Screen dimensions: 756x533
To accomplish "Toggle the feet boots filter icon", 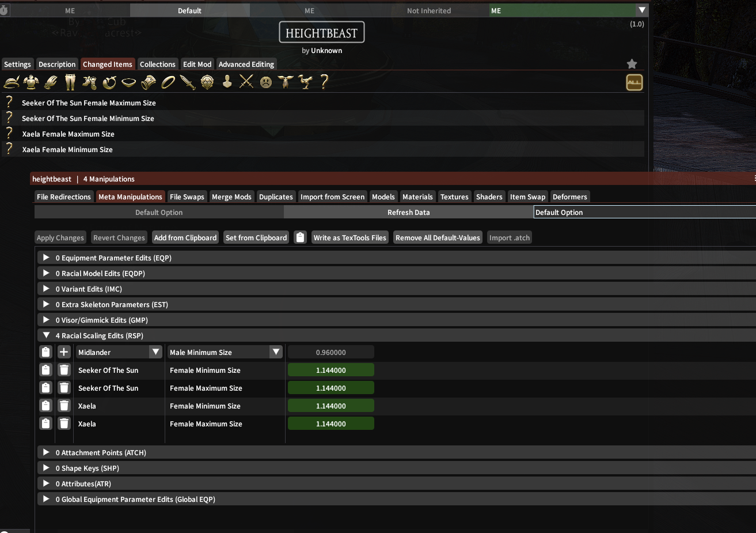I will click(x=89, y=82).
